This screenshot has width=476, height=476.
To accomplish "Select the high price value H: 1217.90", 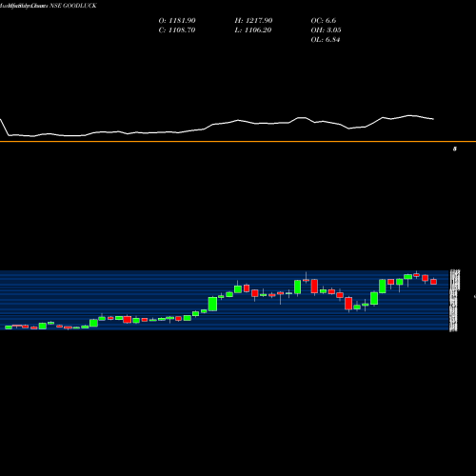I will (x=253, y=21).
